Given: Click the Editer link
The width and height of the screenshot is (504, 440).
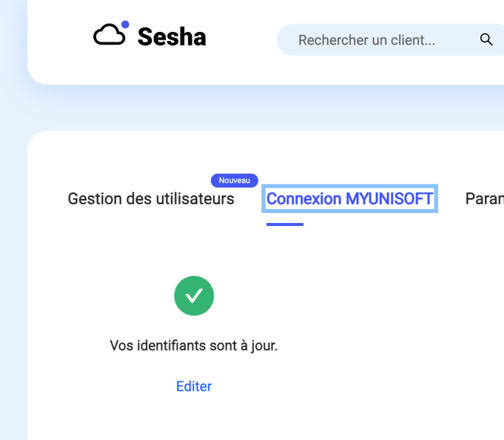Looking at the screenshot, I should click(194, 386).
